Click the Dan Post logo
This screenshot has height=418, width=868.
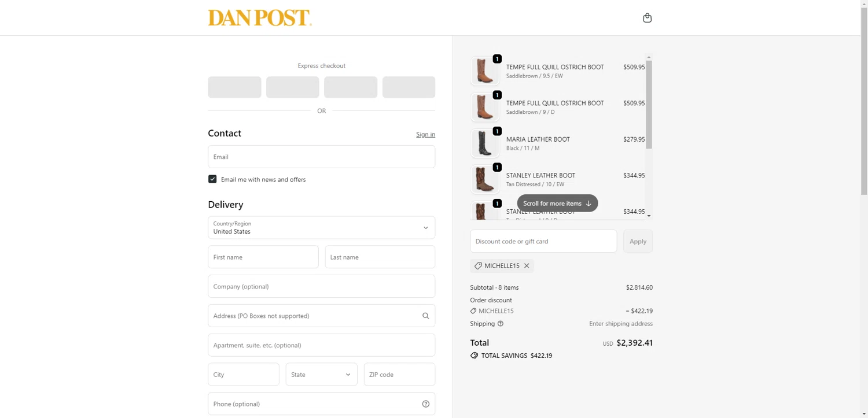(260, 18)
